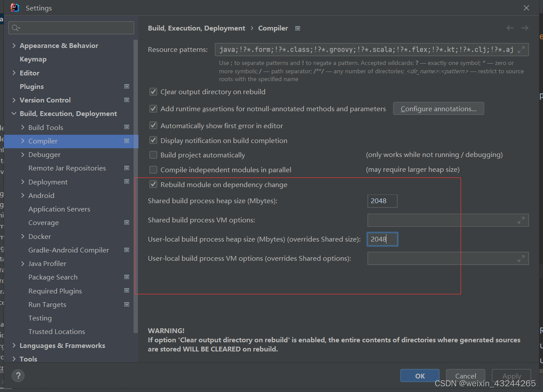Select Keymap in the settings sidebar
The image size is (543, 392).
[x=33, y=59]
